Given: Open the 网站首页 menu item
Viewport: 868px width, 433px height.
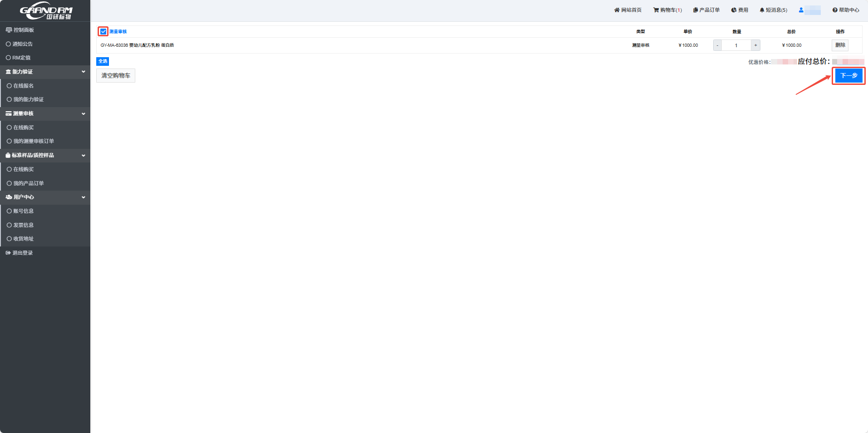Looking at the screenshot, I should (x=628, y=10).
